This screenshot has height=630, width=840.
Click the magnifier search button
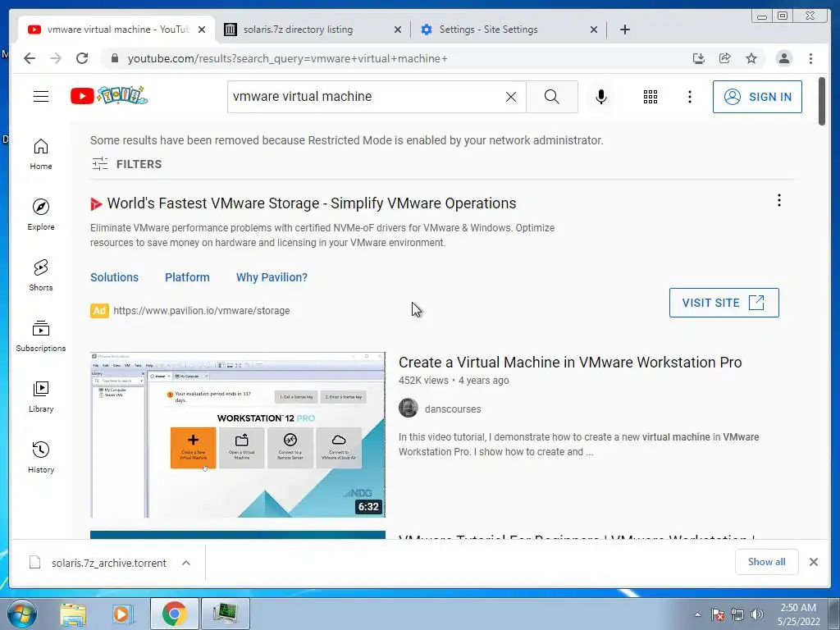pos(552,97)
